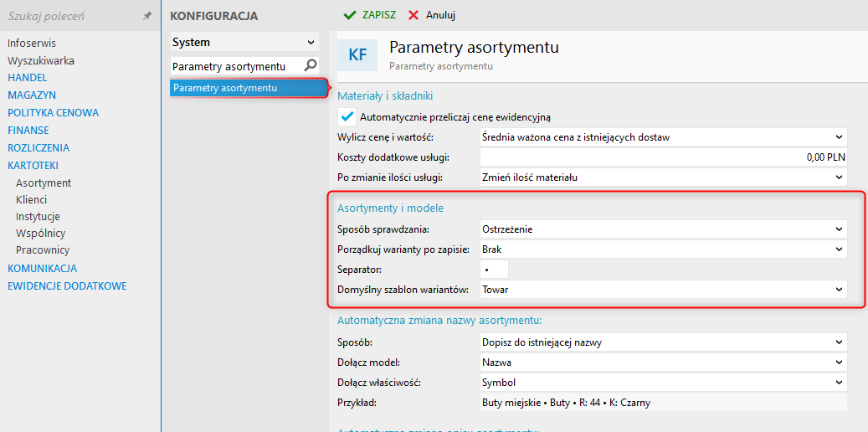Click the red X Anuluj icon
The height and width of the screenshot is (432, 868).
[413, 15]
